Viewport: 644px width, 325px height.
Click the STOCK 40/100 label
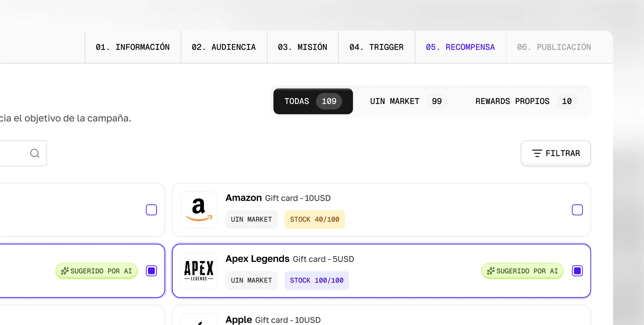tap(315, 219)
